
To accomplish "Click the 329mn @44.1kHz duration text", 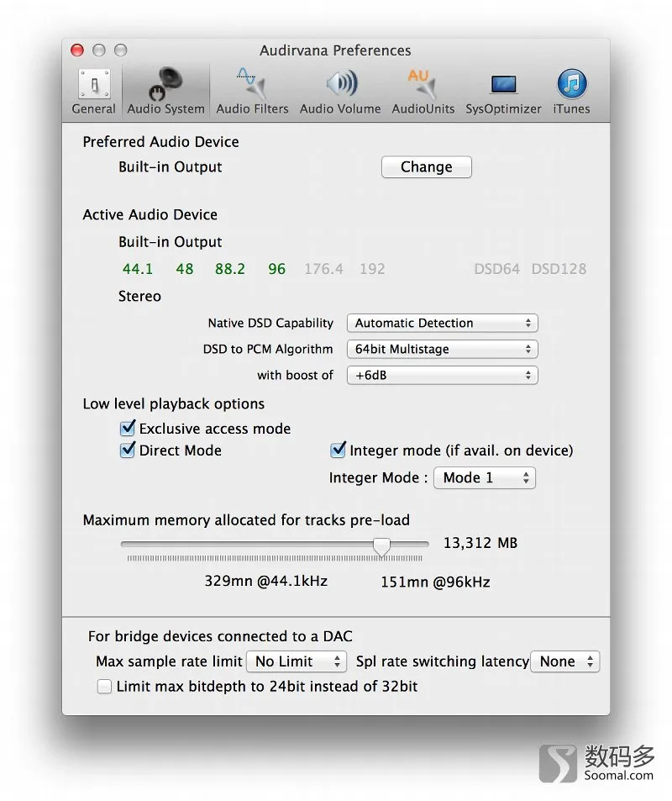I will (x=266, y=582).
